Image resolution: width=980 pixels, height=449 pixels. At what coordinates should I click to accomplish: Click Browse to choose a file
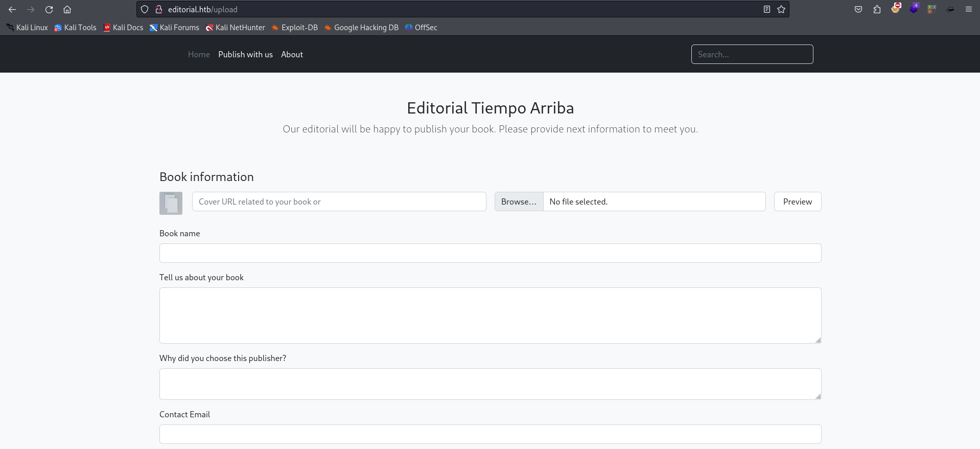519,201
